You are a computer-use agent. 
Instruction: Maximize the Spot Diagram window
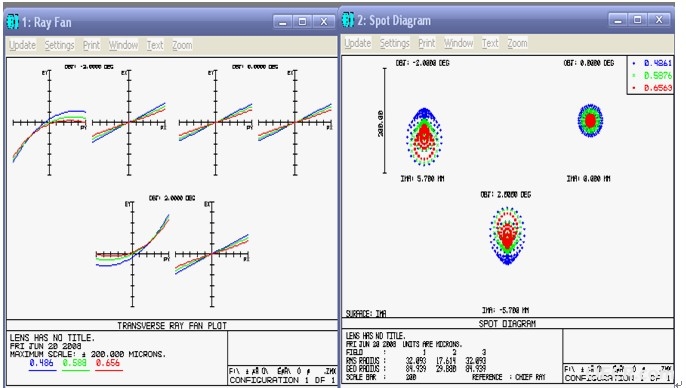point(637,20)
